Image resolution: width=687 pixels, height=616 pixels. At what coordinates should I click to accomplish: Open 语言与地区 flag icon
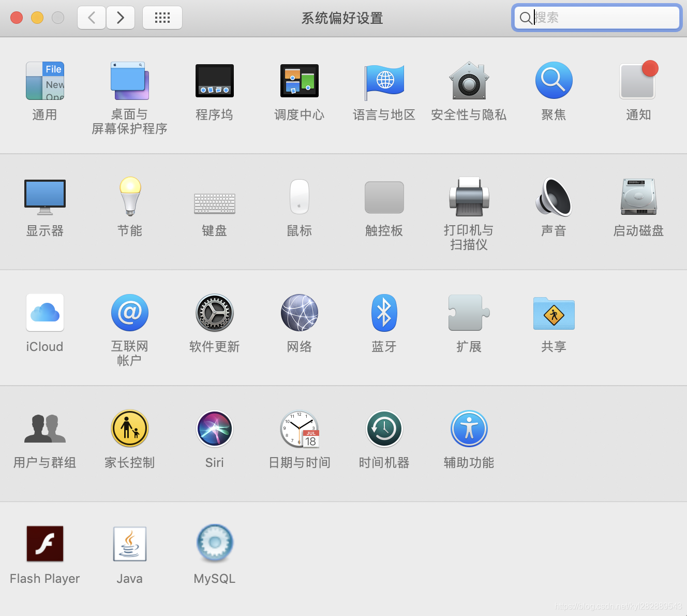[384, 82]
